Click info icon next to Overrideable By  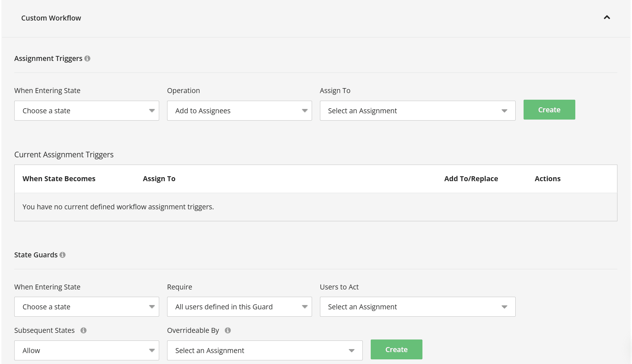pos(228,330)
